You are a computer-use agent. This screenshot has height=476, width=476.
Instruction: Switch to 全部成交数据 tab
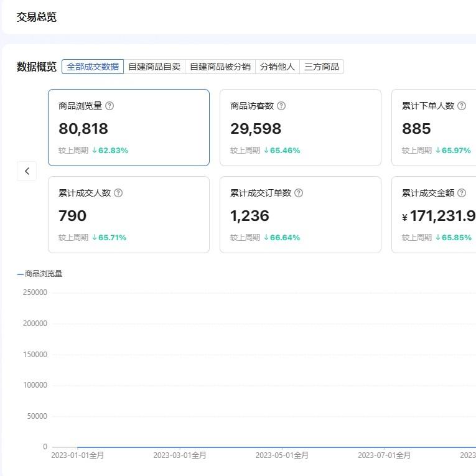tap(93, 67)
